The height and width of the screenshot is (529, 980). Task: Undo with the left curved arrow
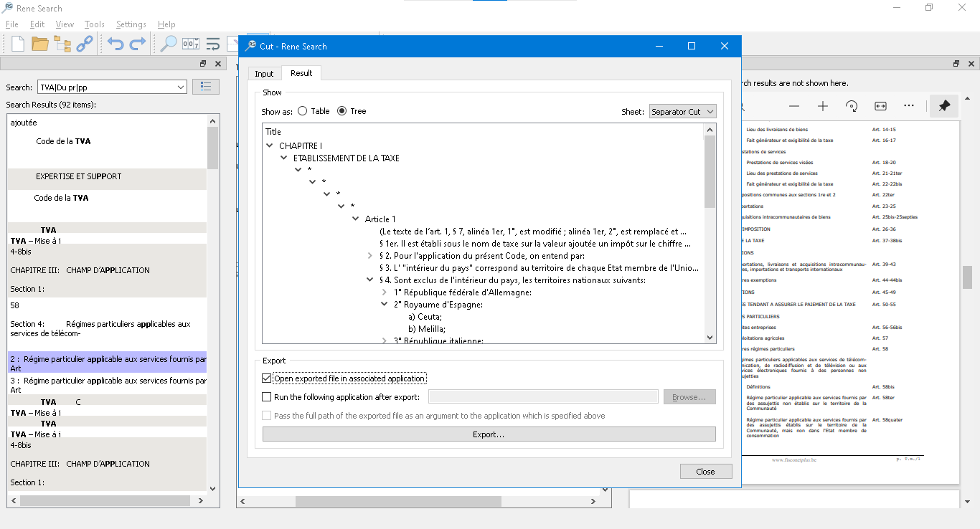tap(116, 44)
